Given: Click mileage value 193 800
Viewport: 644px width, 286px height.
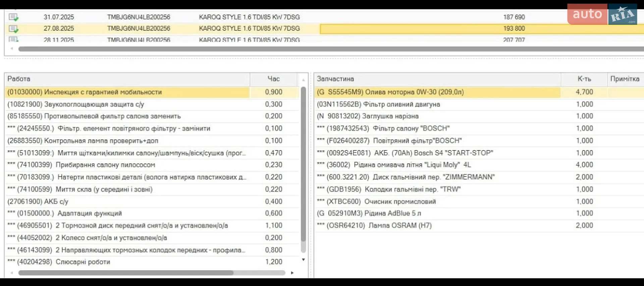Looking at the screenshot, I should coord(514,28).
